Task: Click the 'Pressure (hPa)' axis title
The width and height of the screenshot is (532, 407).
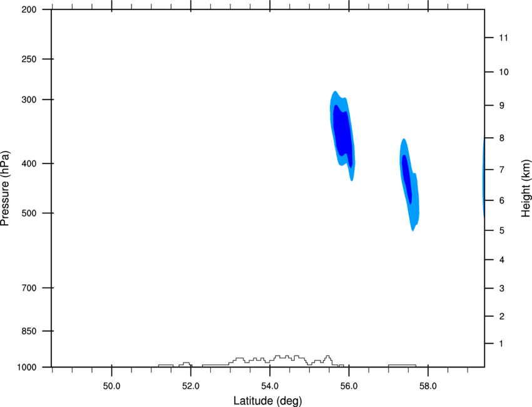Action: [5, 188]
